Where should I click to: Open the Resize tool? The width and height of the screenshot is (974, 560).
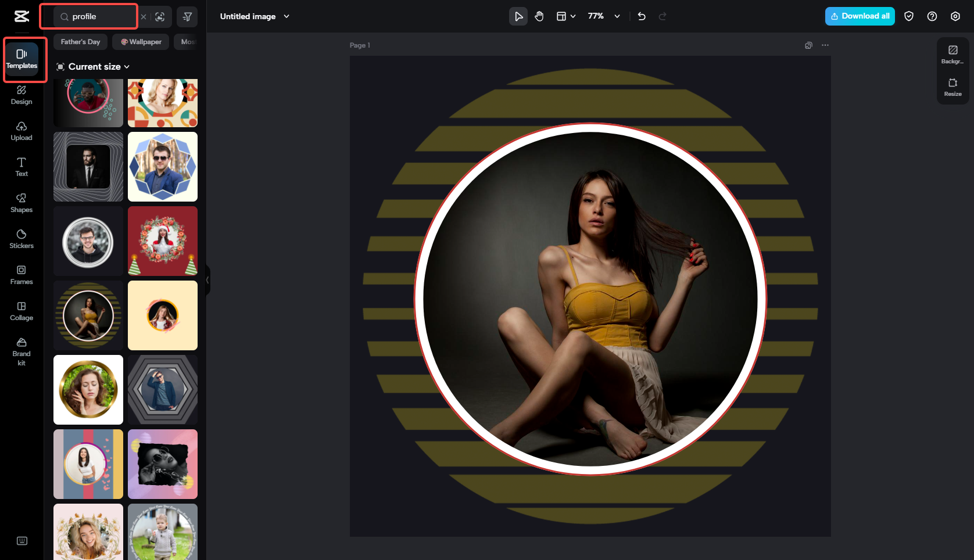point(952,88)
